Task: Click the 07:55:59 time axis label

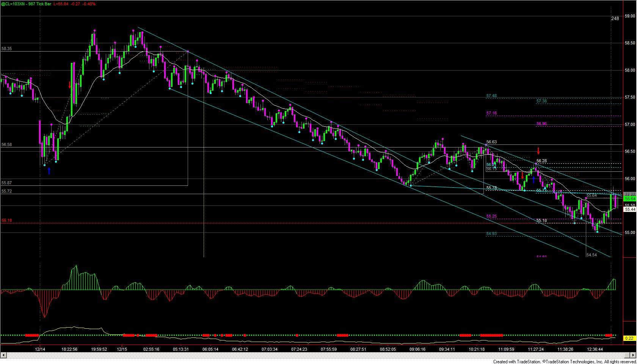Action: pos(329,349)
